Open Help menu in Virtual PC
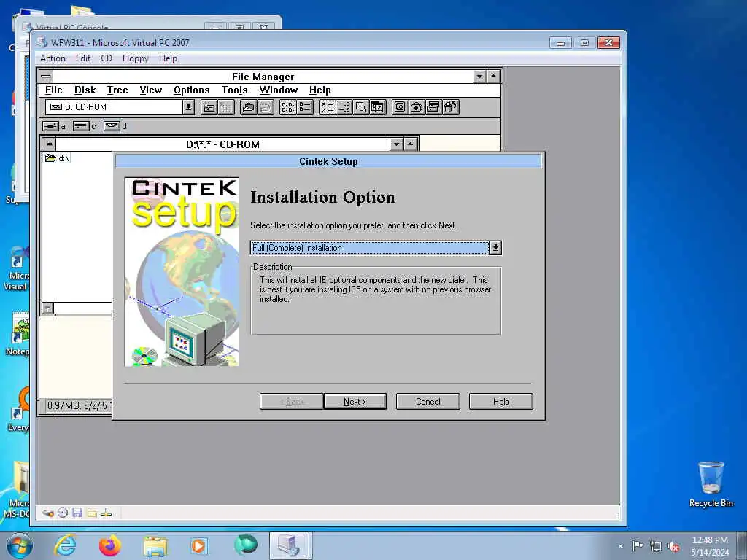 point(168,58)
